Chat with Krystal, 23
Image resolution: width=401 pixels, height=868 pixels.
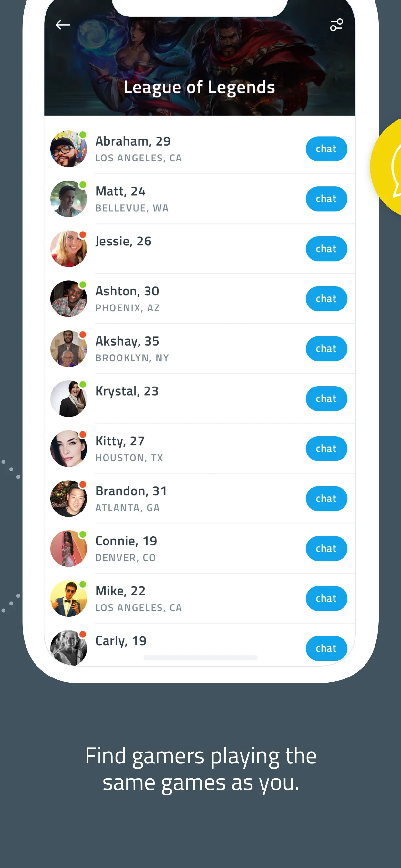click(326, 398)
